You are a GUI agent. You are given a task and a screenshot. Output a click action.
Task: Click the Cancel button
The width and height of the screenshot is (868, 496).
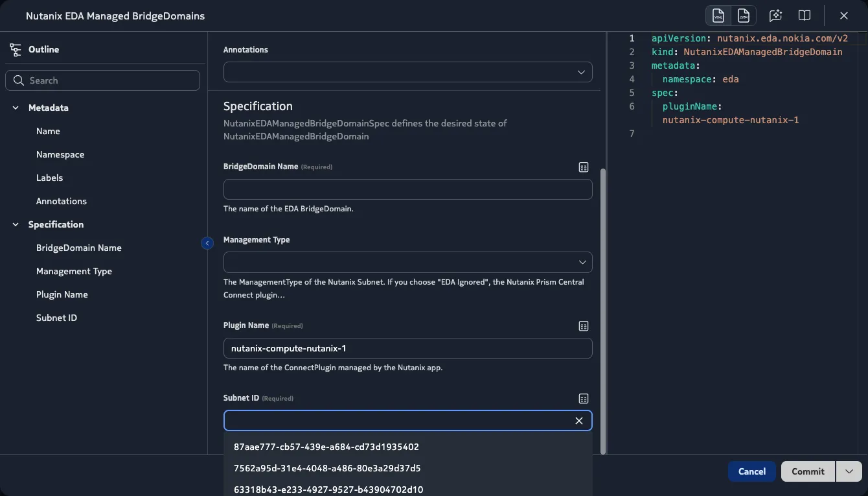752,471
